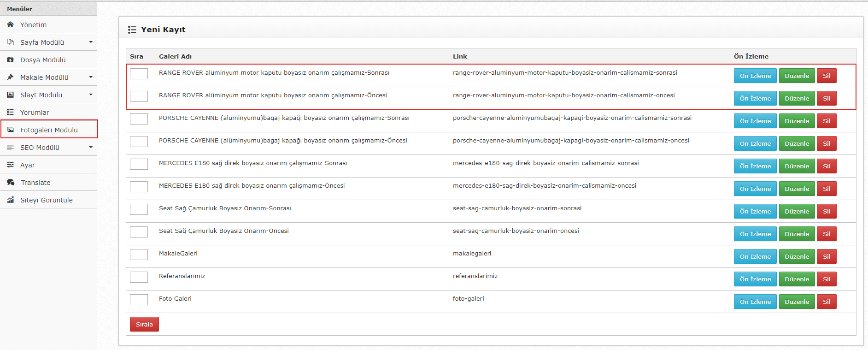Image resolution: width=868 pixels, height=350 pixels.
Task: Click 'seat-sag-camurluk-boyasiz-onarim-oncesi' link text
Action: coord(516,231)
